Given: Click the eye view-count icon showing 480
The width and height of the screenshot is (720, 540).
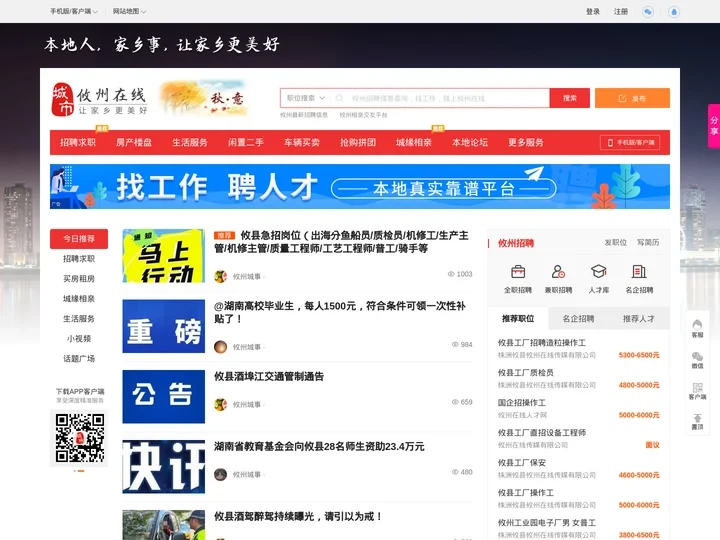Looking at the screenshot, I should tap(455, 472).
